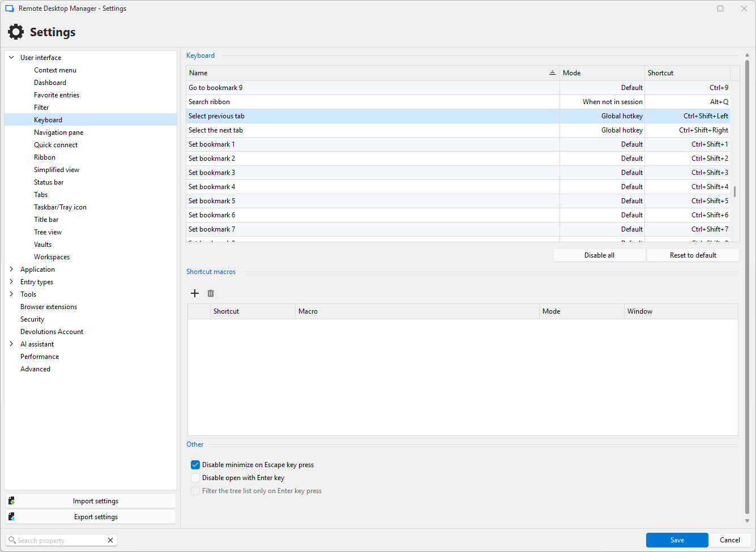Open Tree view settings
Image resolution: width=756 pixels, height=552 pixels.
coord(48,232)
